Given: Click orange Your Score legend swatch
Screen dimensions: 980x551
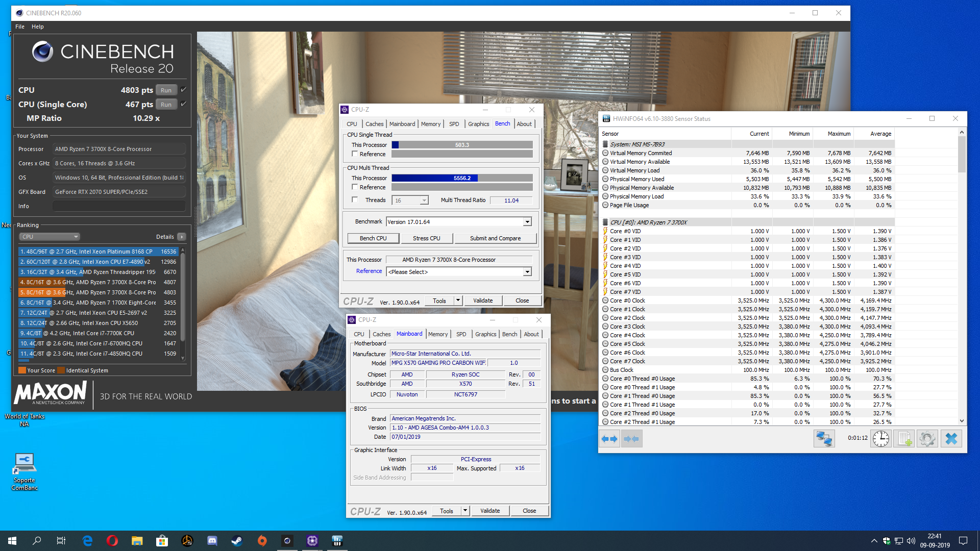Looking at the screenshot, I should pyautogui.click(x=22, y=370).
